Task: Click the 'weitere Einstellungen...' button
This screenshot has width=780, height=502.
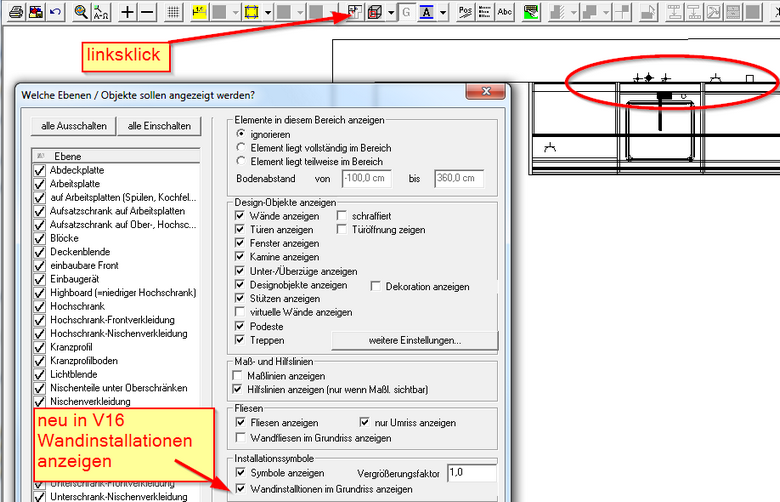Action: tap(413, 340)
